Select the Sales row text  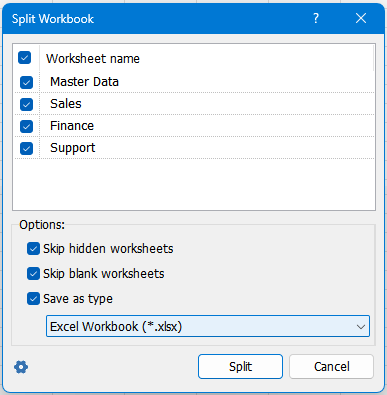(x=66, y=104)
